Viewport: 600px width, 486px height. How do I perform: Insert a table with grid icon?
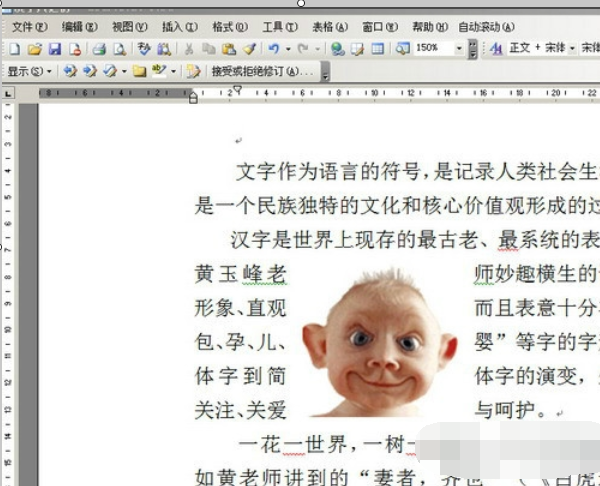[x=378, y=49]
